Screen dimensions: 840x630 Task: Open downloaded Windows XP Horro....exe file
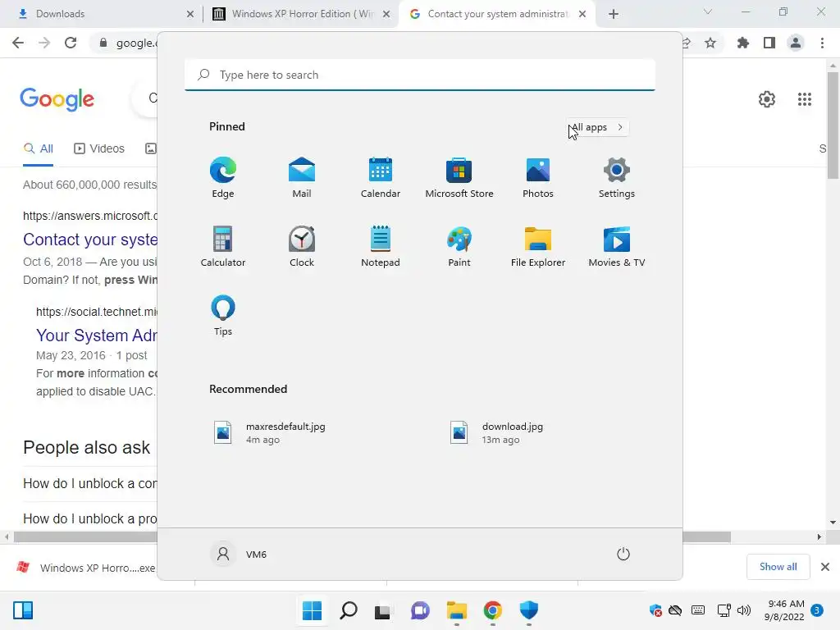tap(85, 568)
